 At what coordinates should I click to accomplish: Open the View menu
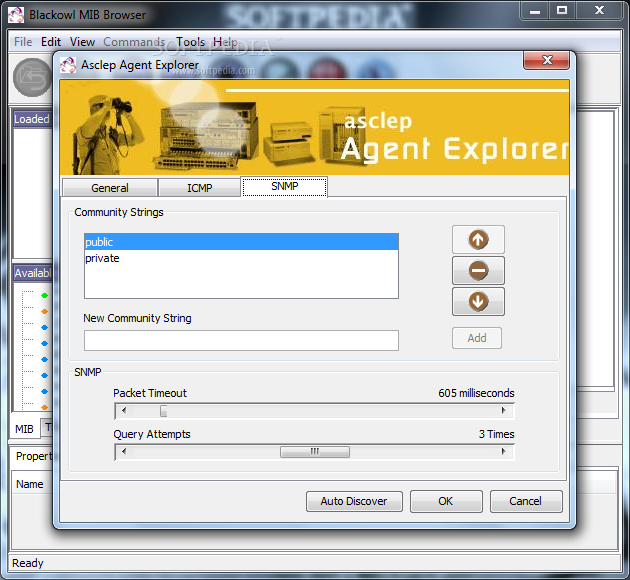coord(82,42)
